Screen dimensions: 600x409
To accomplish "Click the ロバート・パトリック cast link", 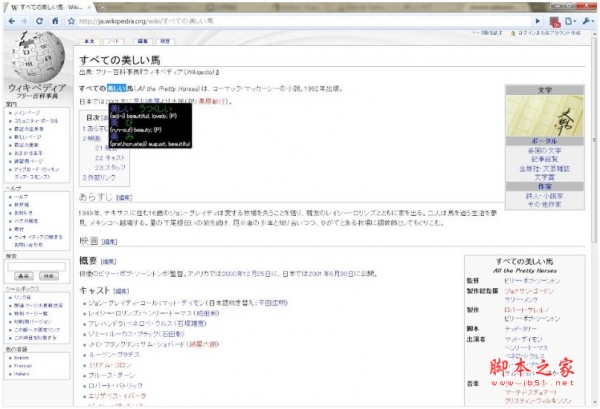I will pyautogui.click(x=115, y=386).
